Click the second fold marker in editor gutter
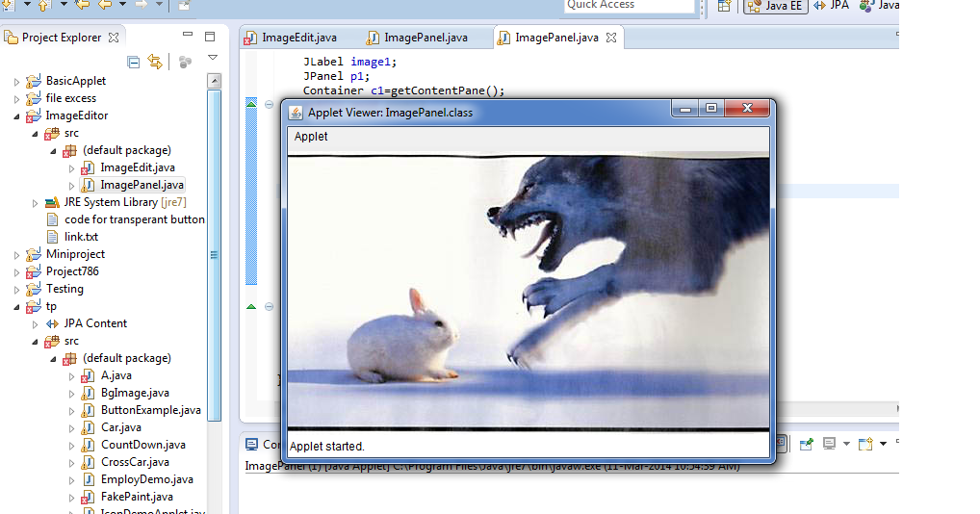The height and width of the screenshot is (514, 980). (x=269, y=307)
